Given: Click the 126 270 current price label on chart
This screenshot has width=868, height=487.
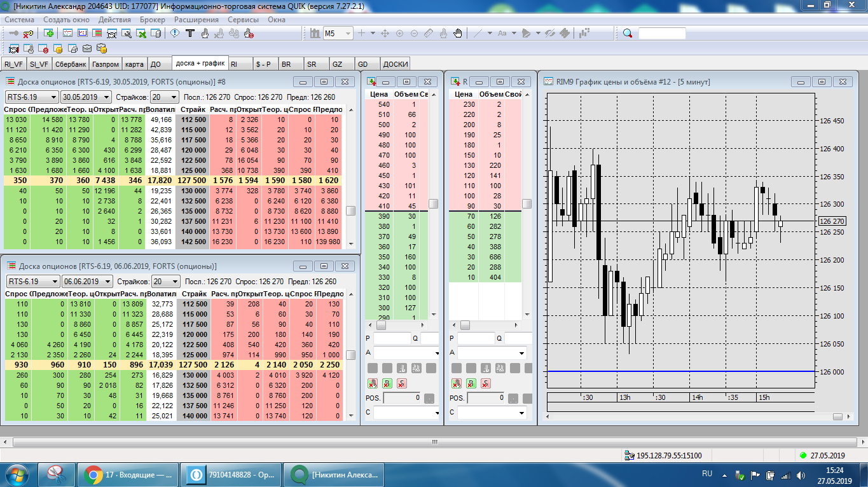Looking at the screenshot, I should (x=831, y=221).
